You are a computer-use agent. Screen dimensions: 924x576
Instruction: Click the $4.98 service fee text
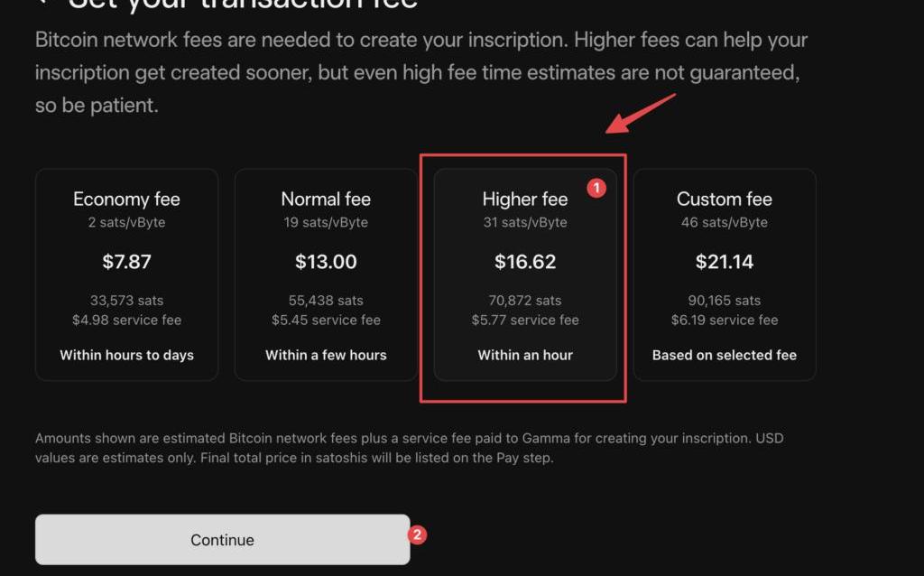pos(126,321)
